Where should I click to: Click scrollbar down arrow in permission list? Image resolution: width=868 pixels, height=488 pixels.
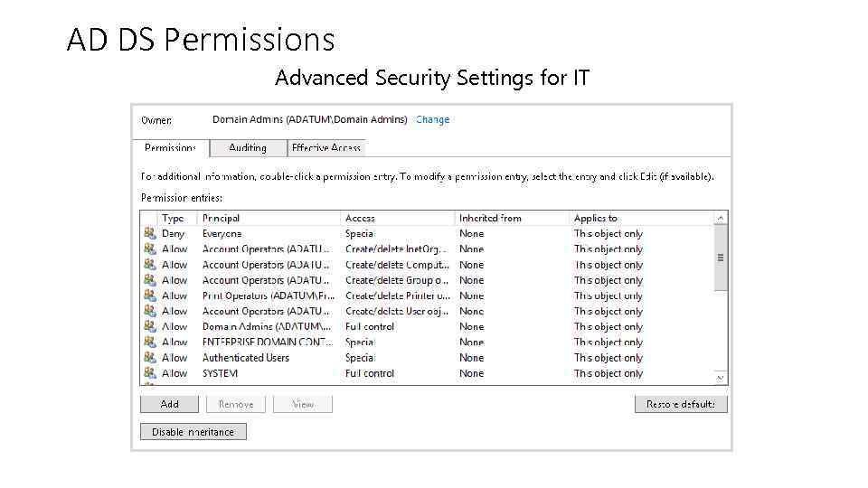coord(721,378)
